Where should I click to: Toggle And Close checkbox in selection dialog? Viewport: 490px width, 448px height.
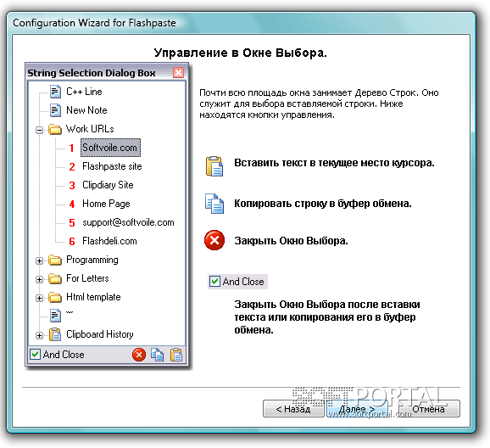tap(35, 355)
